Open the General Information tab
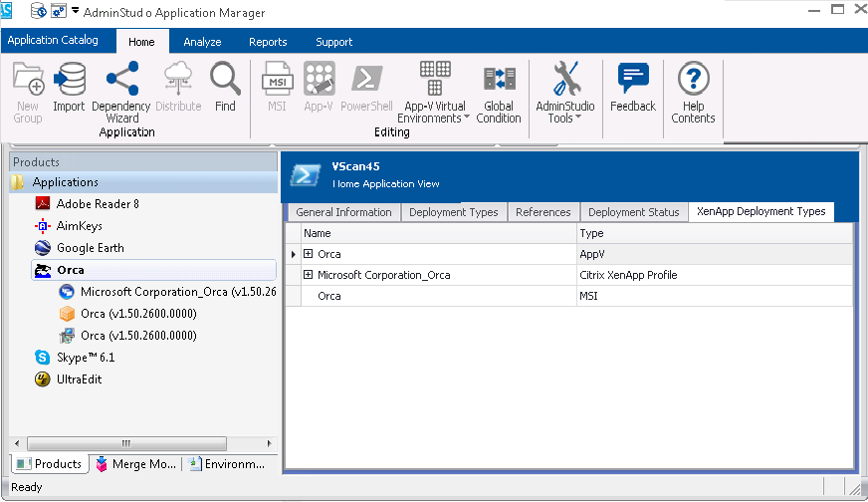Image resolution: width=868 pixels, height=502 pixels. (343, 212)
